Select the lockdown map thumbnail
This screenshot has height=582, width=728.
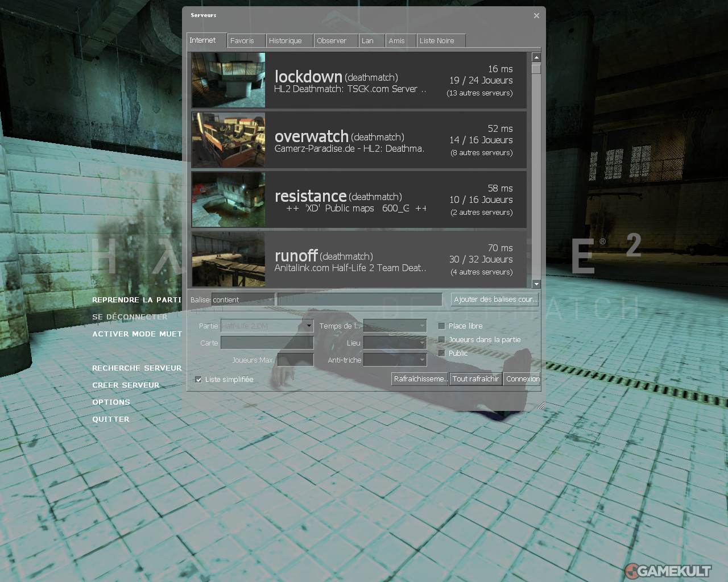pos(229,80)
